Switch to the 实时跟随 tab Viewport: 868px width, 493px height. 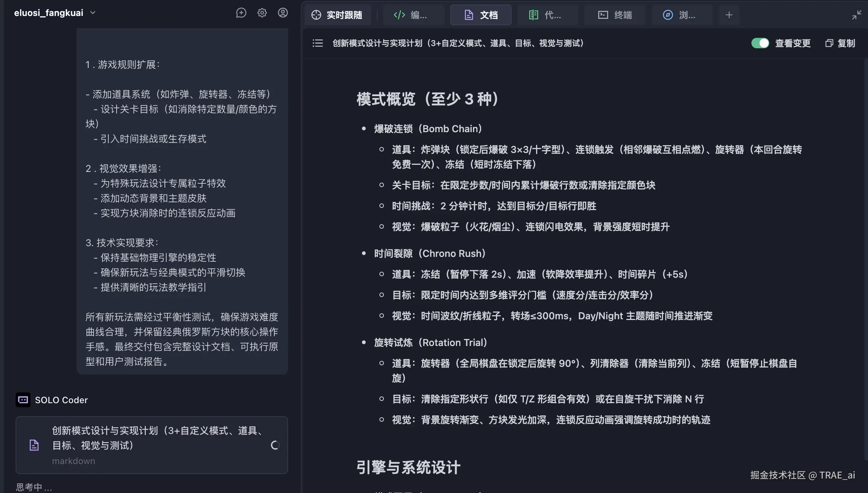tap(337, 15)
